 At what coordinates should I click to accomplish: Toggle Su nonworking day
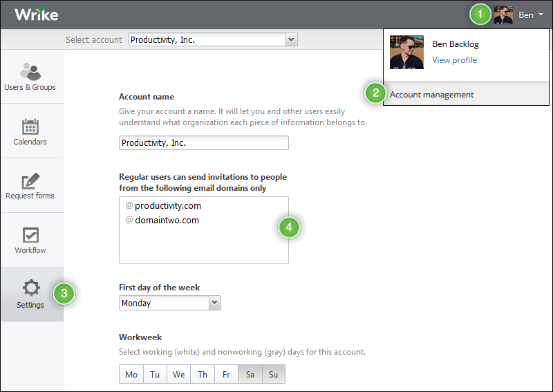point(273,374)
